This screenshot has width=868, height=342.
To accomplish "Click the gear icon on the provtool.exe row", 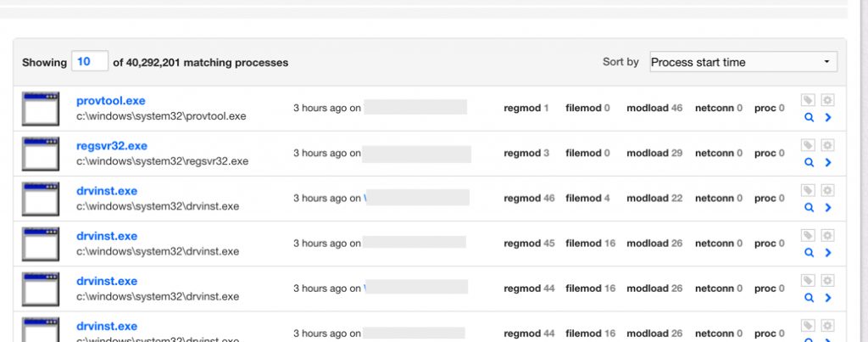I will (x=828, y=100).
